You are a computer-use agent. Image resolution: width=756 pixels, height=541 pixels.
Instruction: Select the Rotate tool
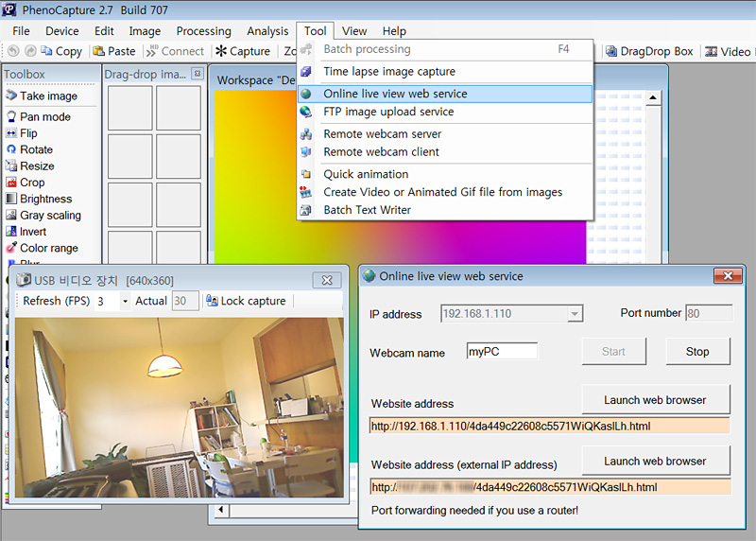[x=36, y=149]
